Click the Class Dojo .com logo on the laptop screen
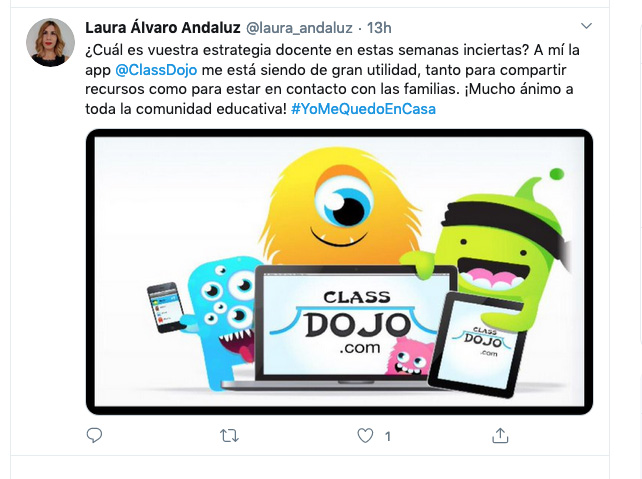This screenshot has width=642, height=479. coord(355,322)
